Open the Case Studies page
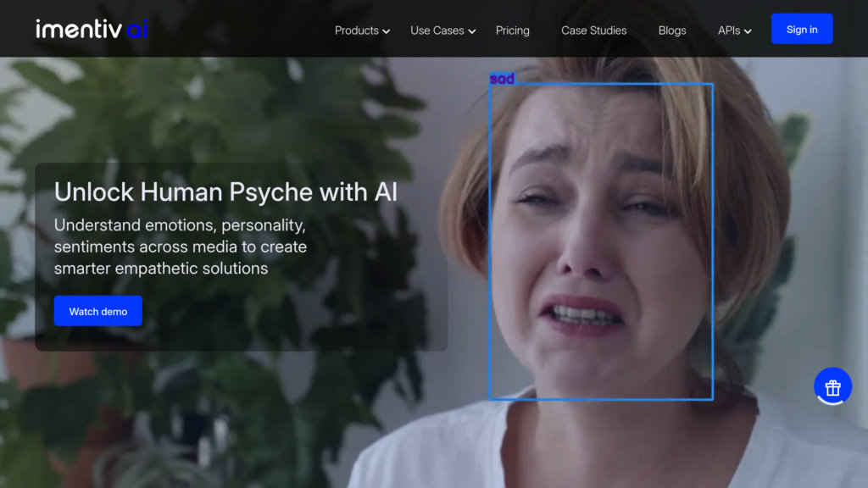868x488 pixels. coord(593,30)
